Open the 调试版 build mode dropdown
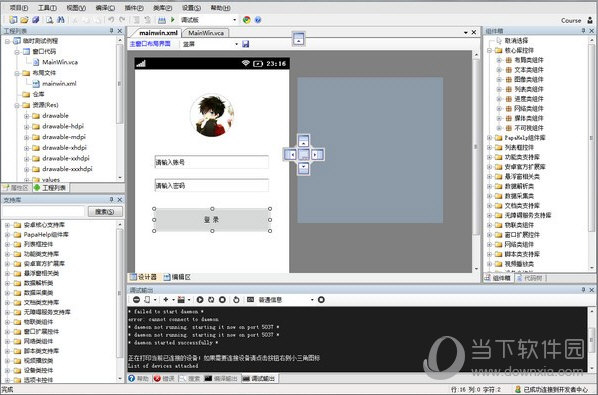 (235, 20)
